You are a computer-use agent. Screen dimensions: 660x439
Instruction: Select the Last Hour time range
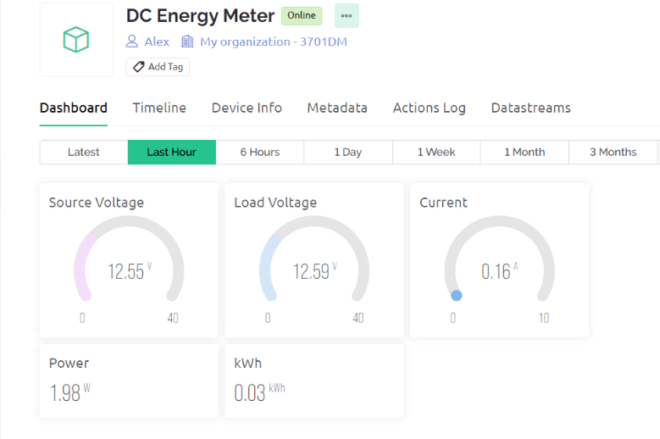click(x=172, y=152)
